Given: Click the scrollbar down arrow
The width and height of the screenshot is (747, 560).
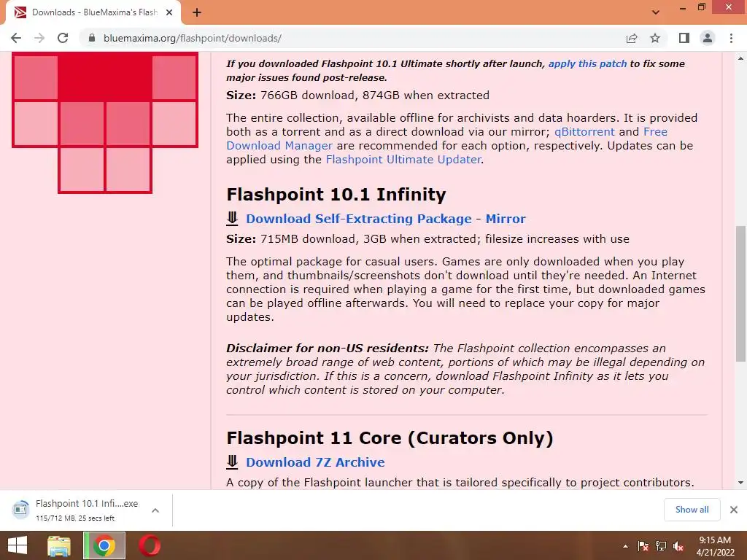Looking at the screenshot, I should click(740, 483).
